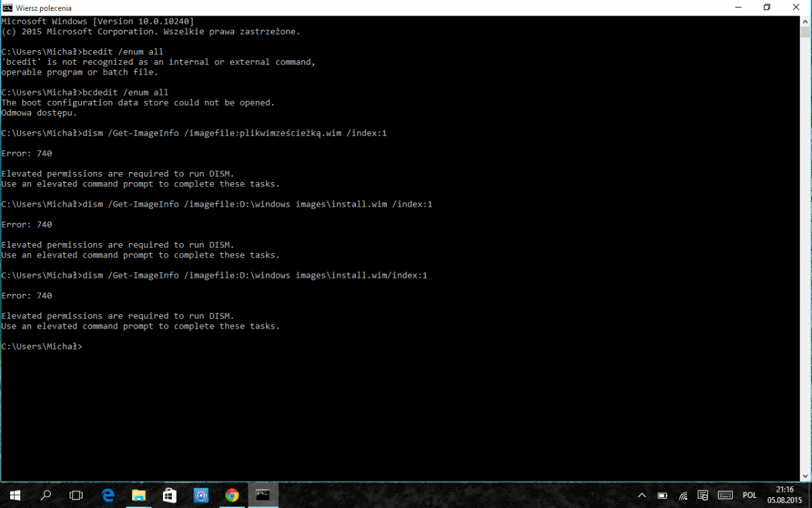The height and width of the screenshot is (508, 812).
Task: Close the Command Prompt window
Action: click(x=797, y=7)
